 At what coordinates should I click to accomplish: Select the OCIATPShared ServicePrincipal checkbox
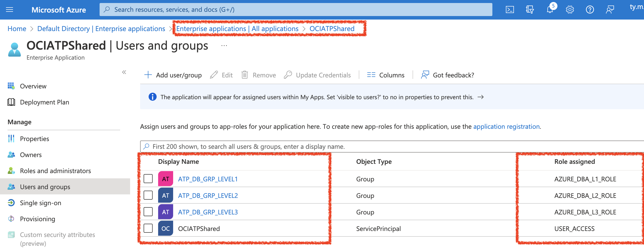[148, 228]
